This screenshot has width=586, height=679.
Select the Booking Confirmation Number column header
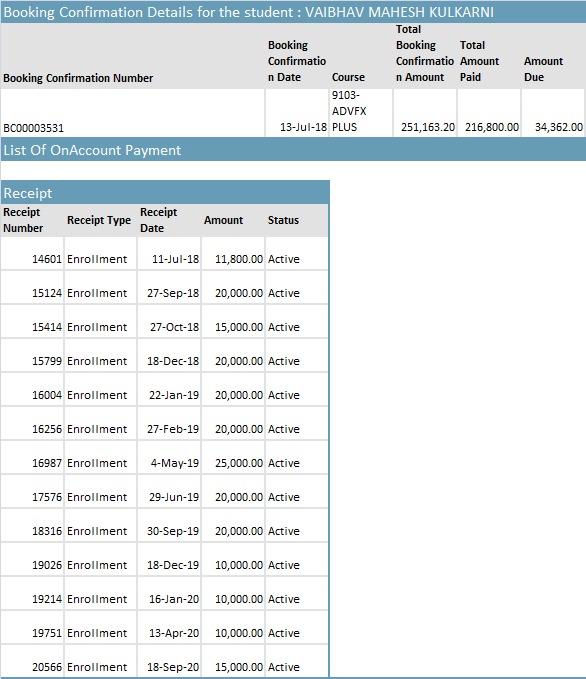pyautogui.click(x=78, y=78)
